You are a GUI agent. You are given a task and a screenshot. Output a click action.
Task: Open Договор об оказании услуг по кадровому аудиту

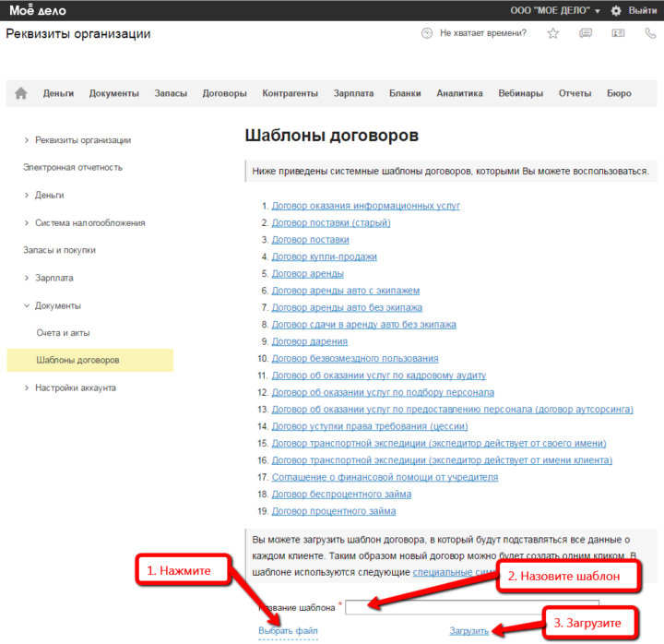pos(379,376)
